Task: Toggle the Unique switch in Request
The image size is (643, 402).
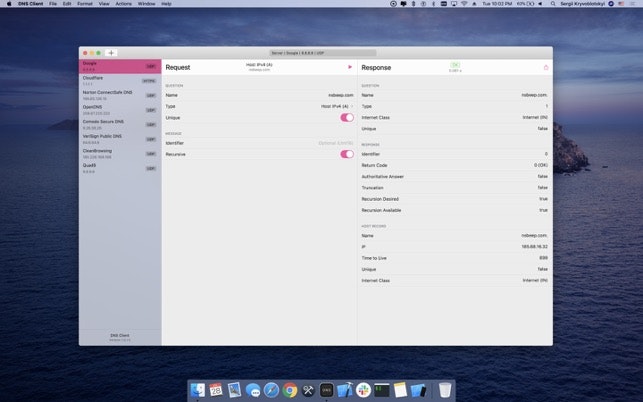Action: click(347, 118)
